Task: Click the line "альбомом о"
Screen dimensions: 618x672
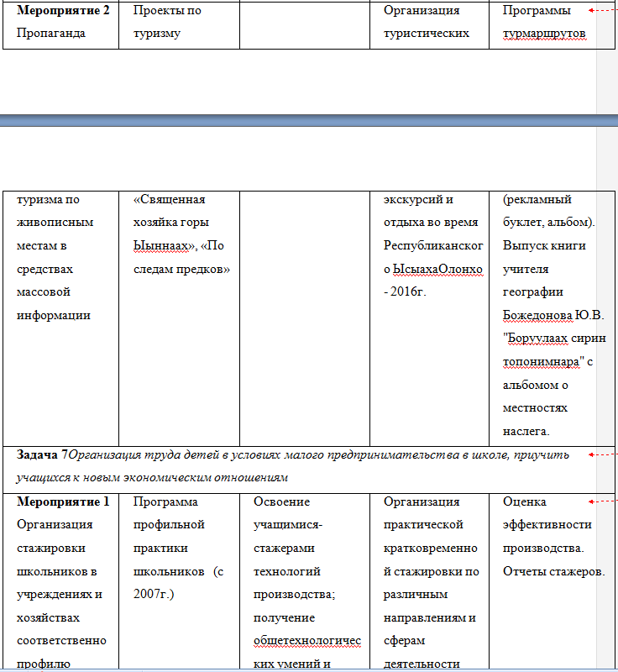Action: point(536,385)
